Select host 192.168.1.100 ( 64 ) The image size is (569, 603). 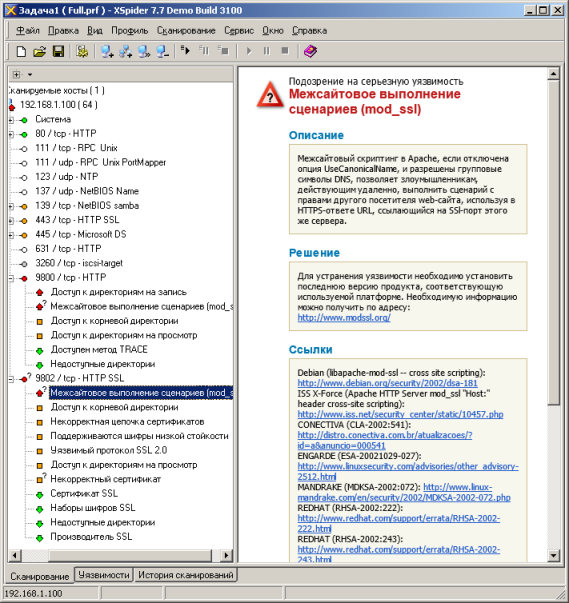pos(58,105)
